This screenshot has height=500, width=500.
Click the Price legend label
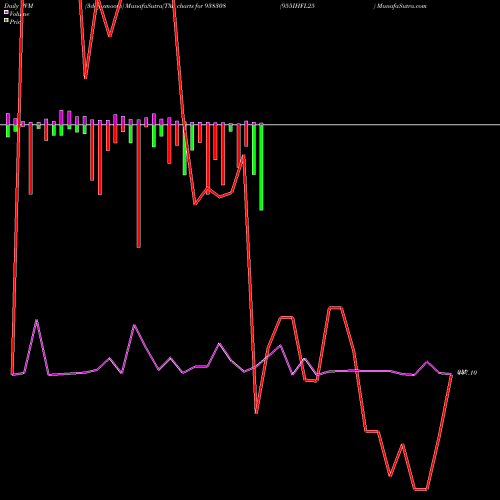click(x=15, y=22)
